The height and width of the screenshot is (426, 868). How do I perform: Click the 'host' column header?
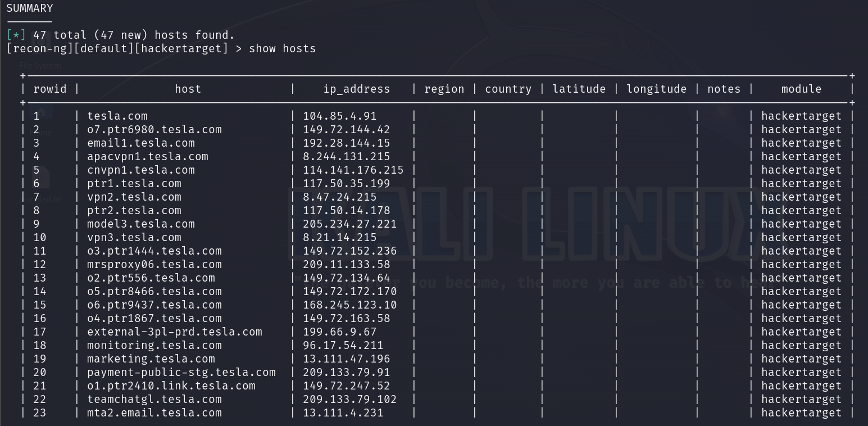(188, 89)
